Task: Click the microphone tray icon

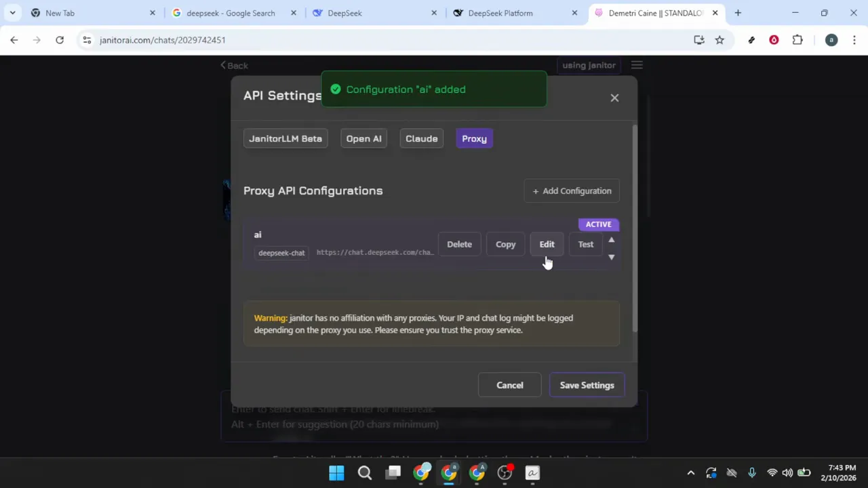Action: [751, 473]
